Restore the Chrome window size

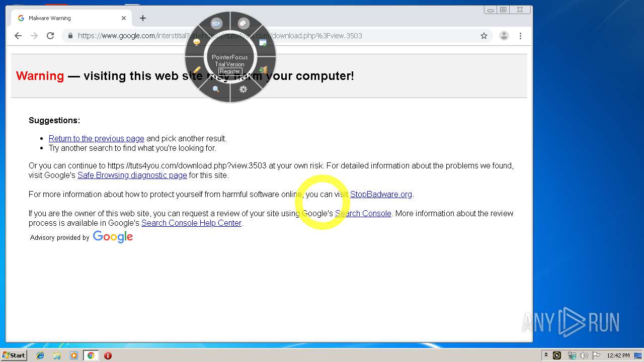click(503, 10)
